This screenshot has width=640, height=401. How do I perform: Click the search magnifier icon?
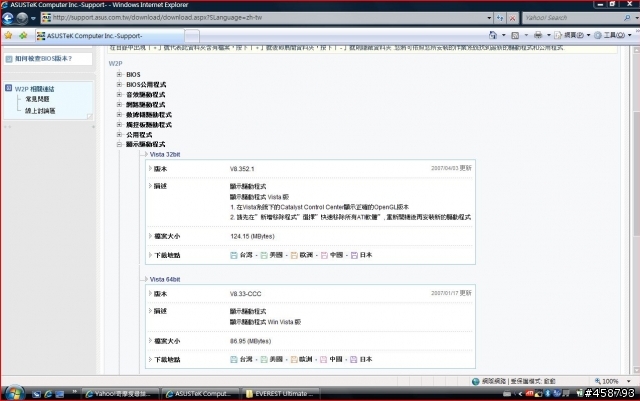coord(627,18)
